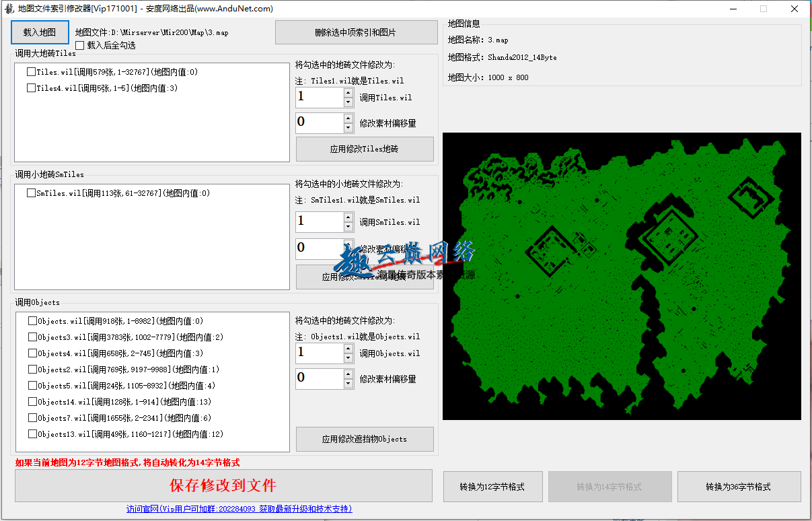812x521 pixels.
Task: Apply changes with 应用修改遮挡物Objects button
Action: 364,439
